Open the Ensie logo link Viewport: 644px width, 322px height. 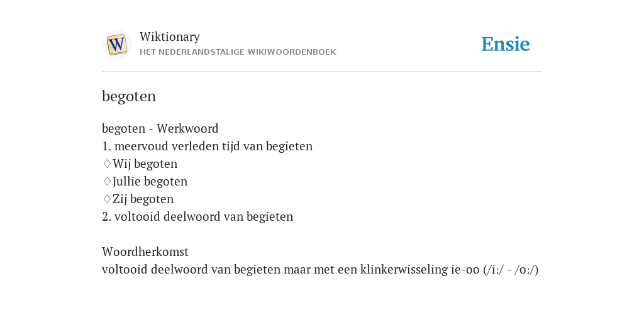506,45
